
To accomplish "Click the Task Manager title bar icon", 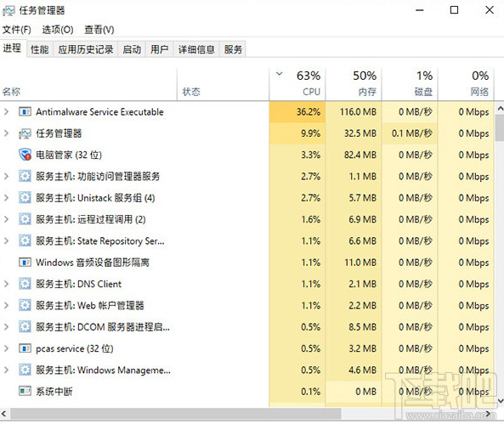I will (8, 10).
